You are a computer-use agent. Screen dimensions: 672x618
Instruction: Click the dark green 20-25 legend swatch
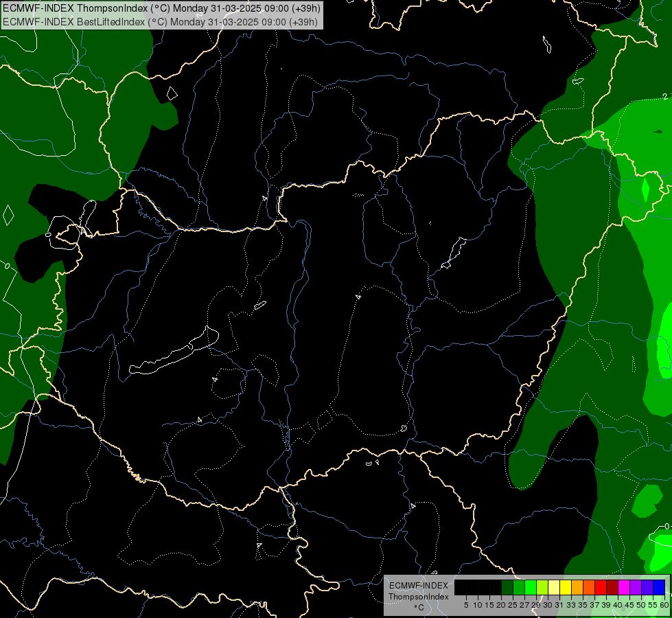(x=507, y=587)
